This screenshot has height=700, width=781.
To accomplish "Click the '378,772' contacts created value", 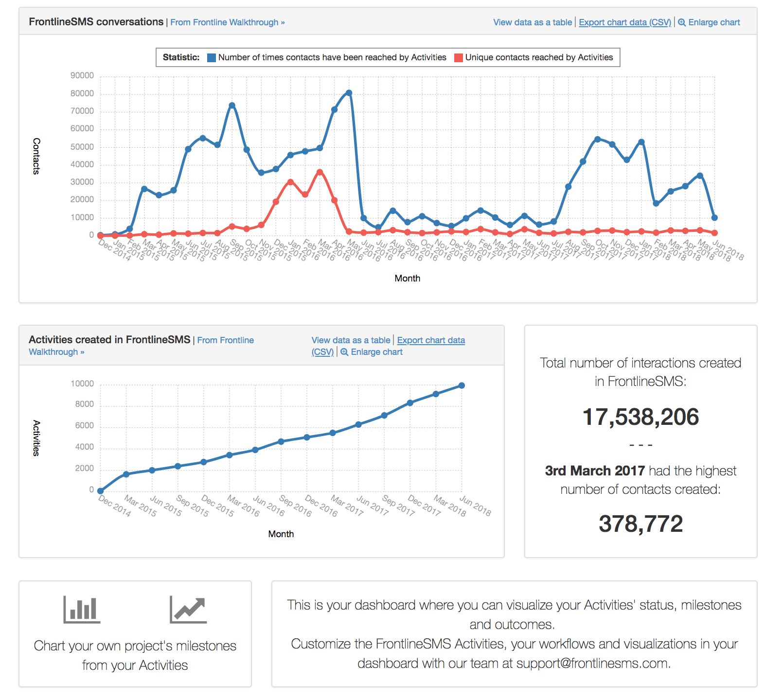I will tap(640, 524).
